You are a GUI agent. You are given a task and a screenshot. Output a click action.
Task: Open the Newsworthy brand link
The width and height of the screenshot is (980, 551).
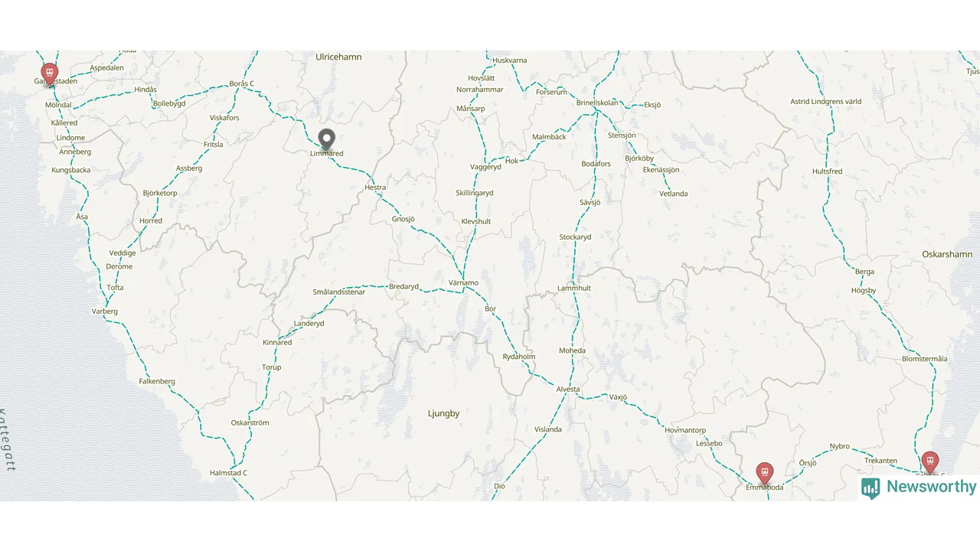tap(919, 487)
